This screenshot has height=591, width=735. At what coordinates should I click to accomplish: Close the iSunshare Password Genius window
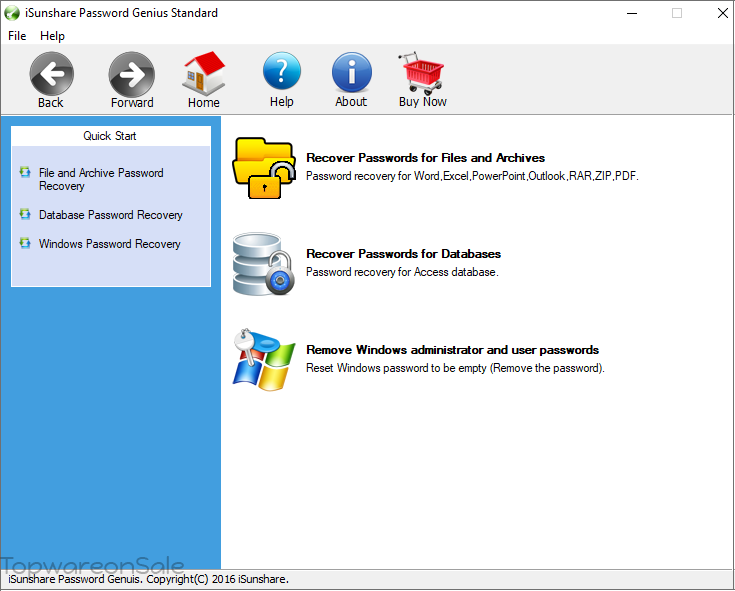point(722,13)
